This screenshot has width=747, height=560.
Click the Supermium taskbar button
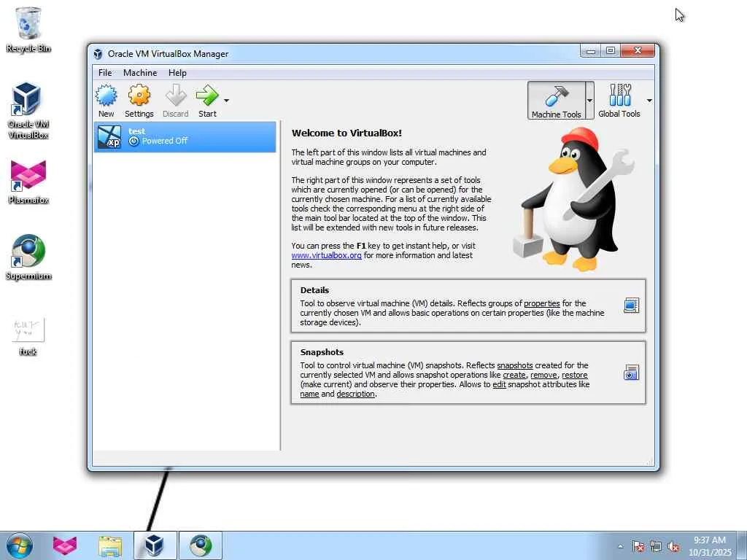click(201, 545)
